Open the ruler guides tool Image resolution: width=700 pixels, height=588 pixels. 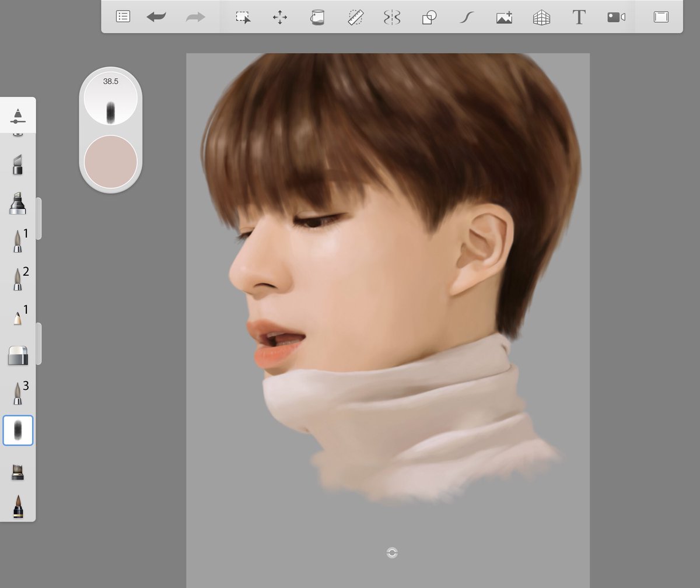pyautogui.click(x=355, y=17)
